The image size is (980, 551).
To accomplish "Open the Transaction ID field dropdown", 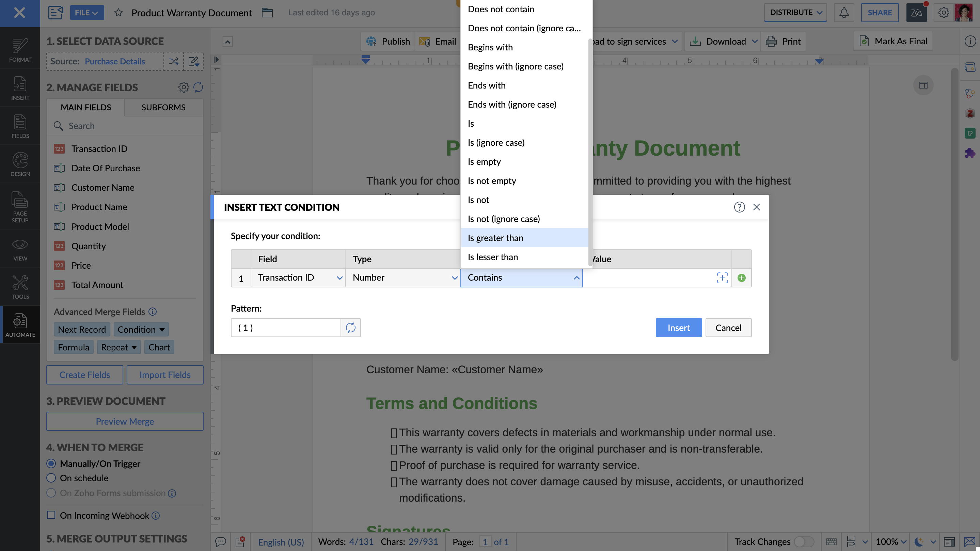I will [x=298, y=278].
